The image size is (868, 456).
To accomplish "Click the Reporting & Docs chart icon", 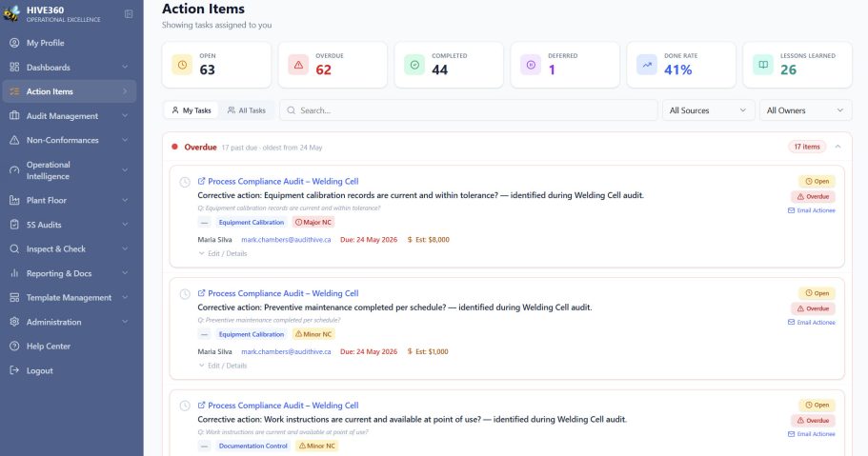I will [x=14, y=273].
